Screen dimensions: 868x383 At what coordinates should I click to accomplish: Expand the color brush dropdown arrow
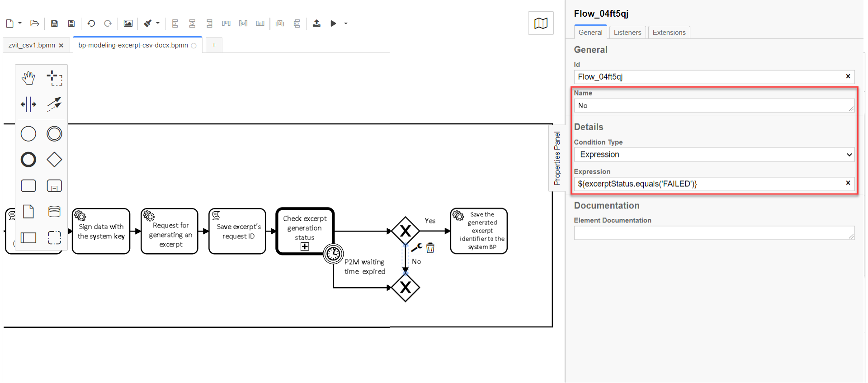coord(158,23)
